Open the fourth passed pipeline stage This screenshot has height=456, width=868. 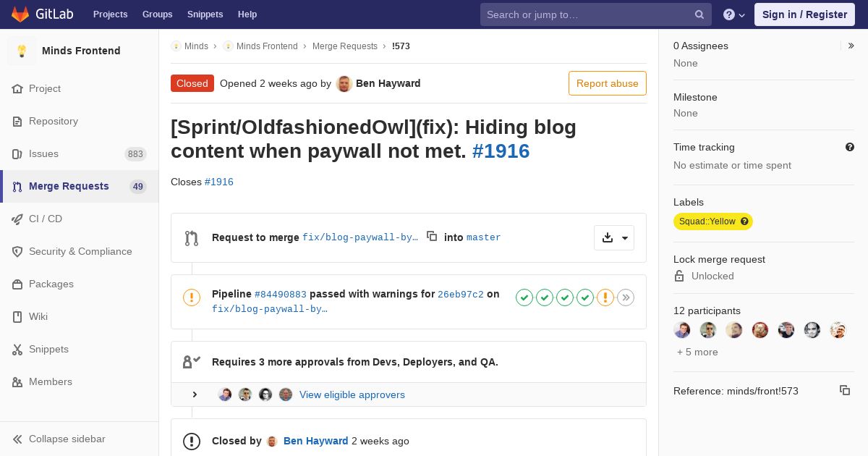pyautogui.click(x=585, y=297)
